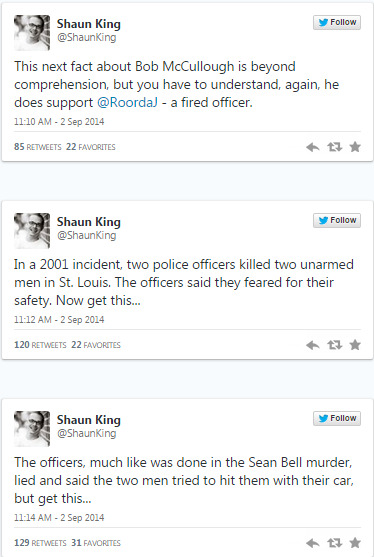374x557 pixels.
Task: Reply to the 2001 incident tweet
Action: tap(313, 345)
